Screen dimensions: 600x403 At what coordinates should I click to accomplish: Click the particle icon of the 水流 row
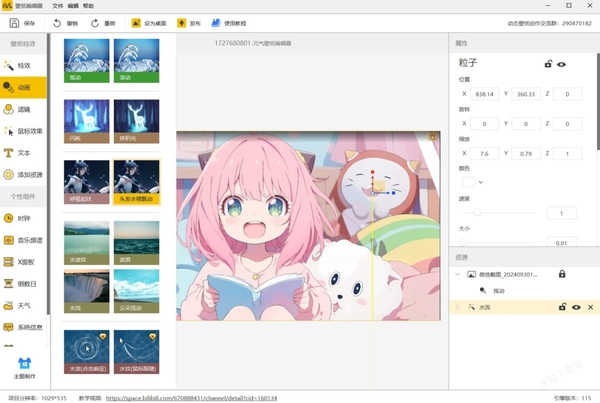[x=471, y=307]
